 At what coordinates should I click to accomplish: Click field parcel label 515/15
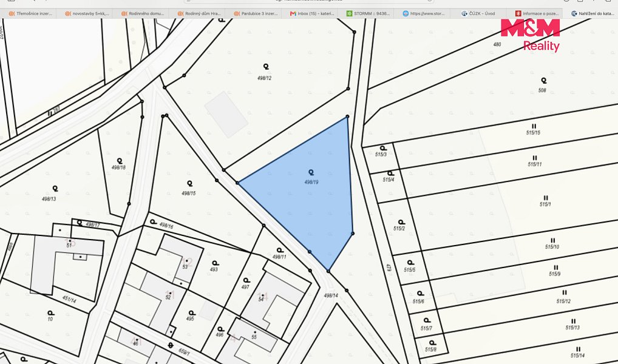533,133
